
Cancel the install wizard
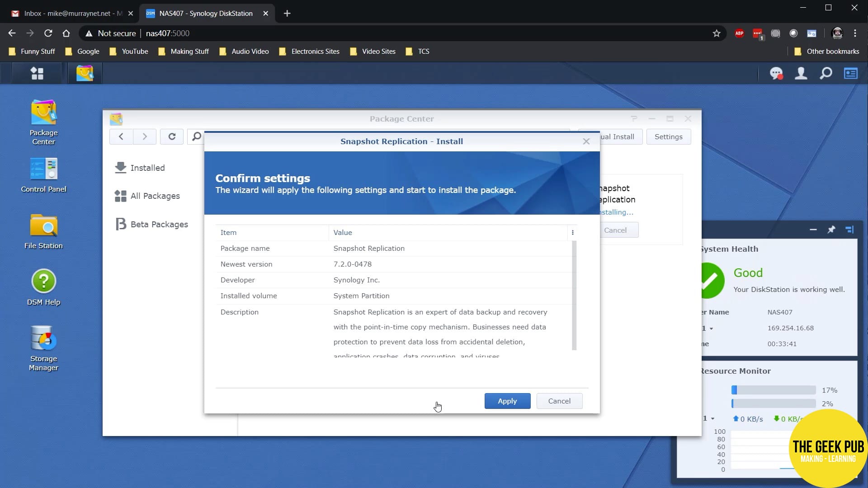point(559,401)
